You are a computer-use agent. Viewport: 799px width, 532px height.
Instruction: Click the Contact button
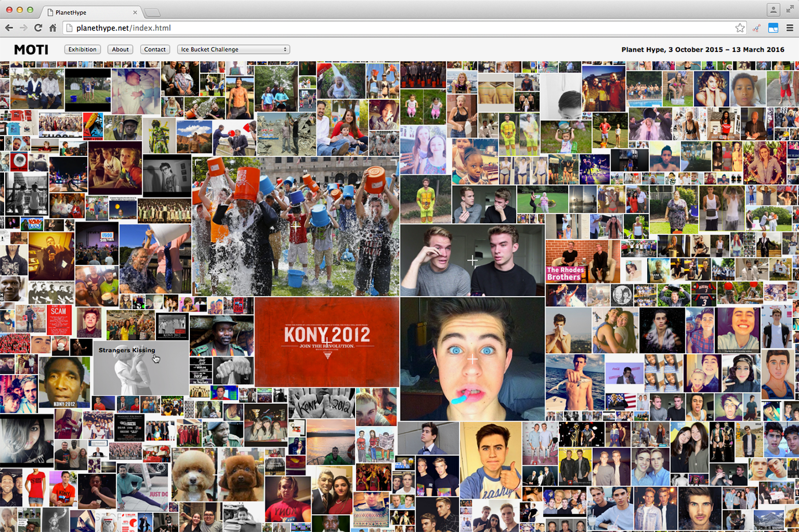pyautogui.click(x=155, y=50)
